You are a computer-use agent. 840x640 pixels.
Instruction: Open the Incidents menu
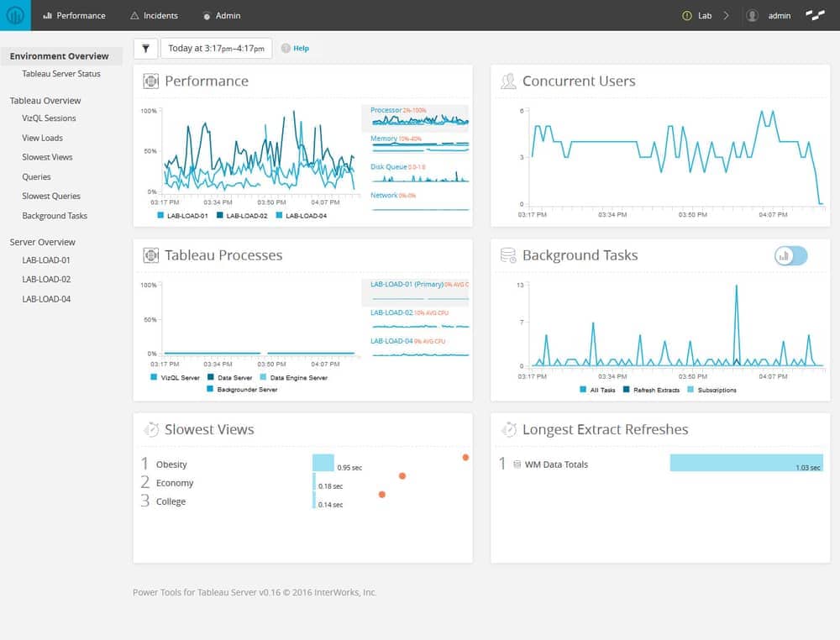point(154,15)
